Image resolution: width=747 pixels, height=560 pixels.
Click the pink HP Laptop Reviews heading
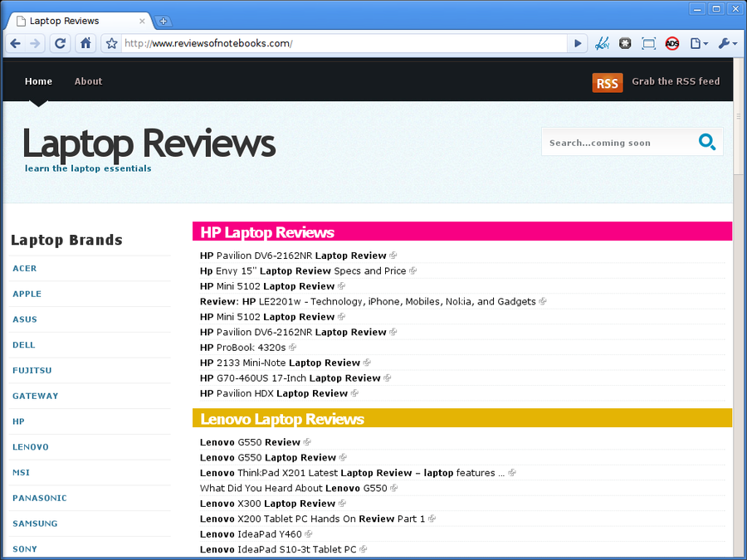pos(267,232)
